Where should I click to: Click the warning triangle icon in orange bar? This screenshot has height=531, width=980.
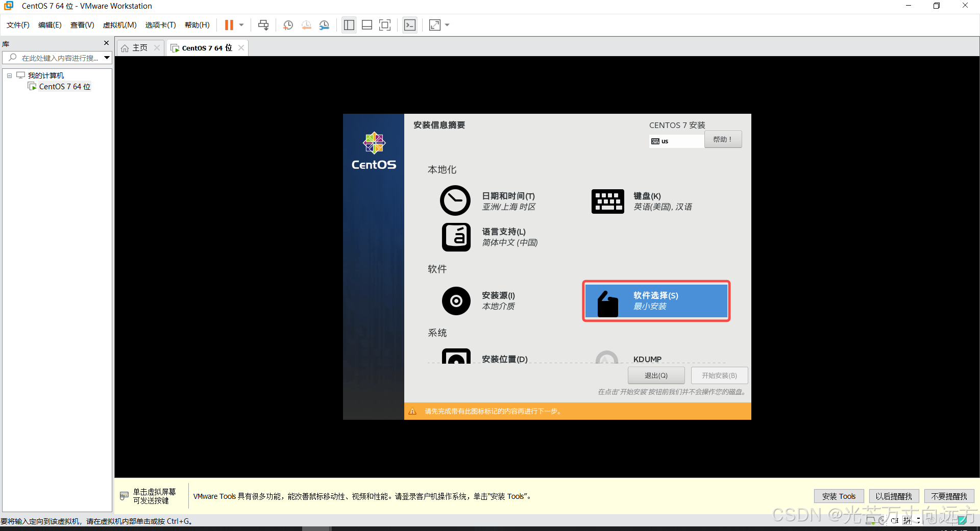pyautogui.click(x=412, y=411)
